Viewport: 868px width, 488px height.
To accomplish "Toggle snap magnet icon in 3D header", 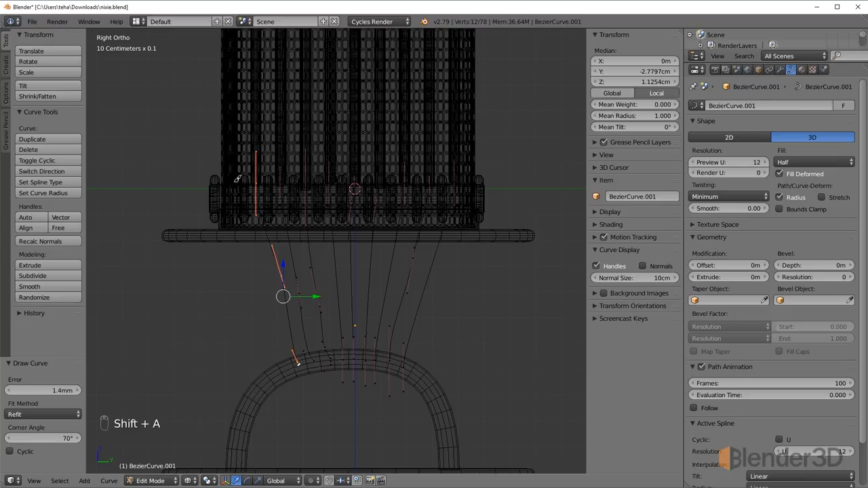I will coord(329,481).
